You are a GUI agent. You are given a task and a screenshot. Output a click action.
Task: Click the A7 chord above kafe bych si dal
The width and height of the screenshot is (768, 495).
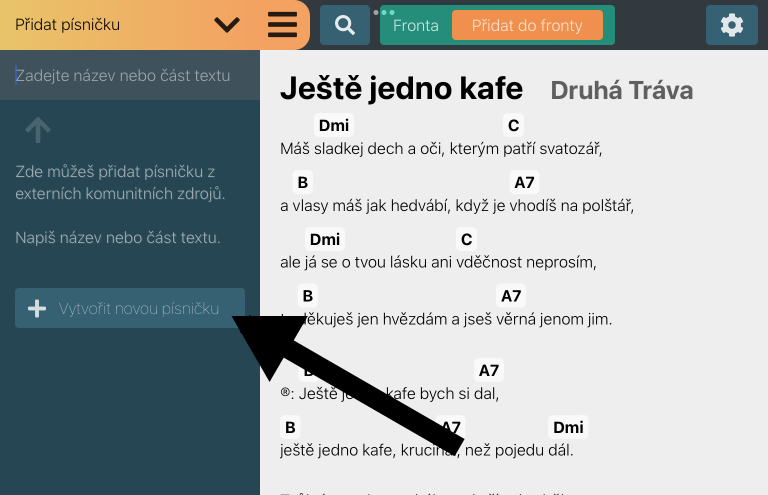[x=489, y=370]
